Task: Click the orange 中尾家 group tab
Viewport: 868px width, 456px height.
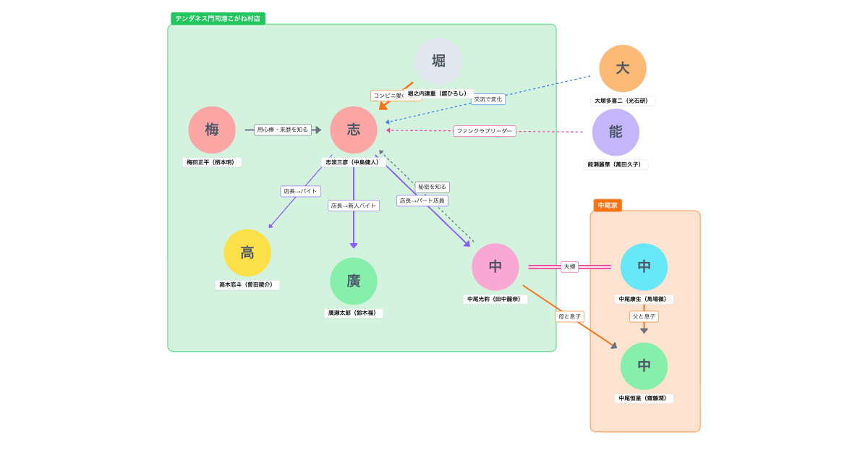Action: pos(608,206)
